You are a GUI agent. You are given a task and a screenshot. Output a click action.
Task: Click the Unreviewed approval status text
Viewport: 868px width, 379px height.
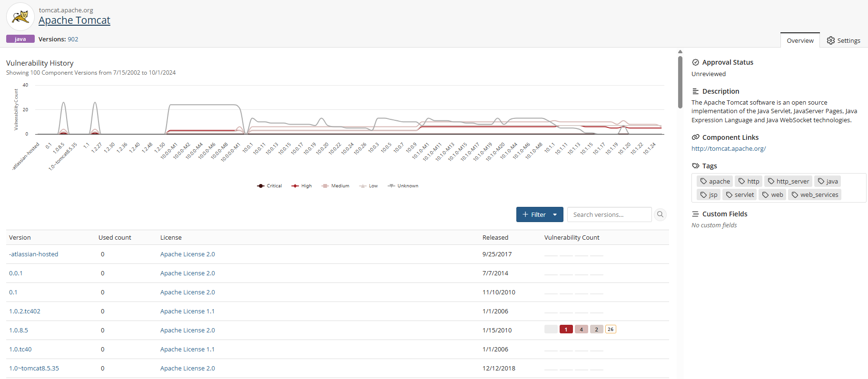(709, 74)
